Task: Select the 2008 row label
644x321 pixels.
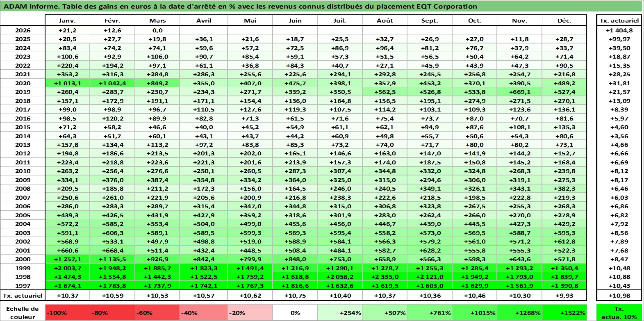Action: (x=23, y=189)
